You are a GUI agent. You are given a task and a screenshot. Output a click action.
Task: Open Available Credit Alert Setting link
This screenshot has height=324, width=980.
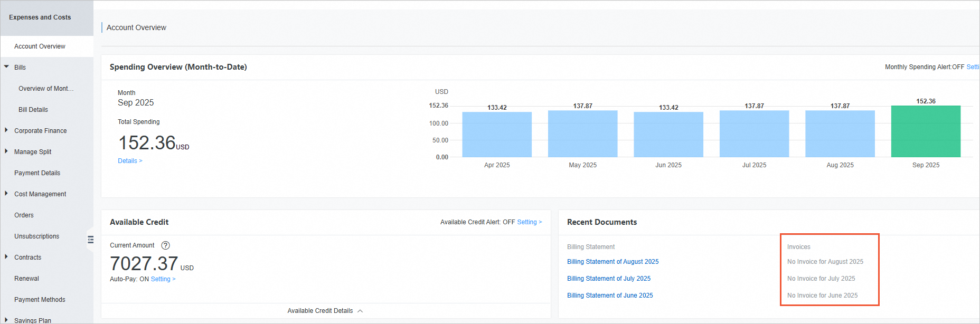pyautogui.click(x=530, y=222)
